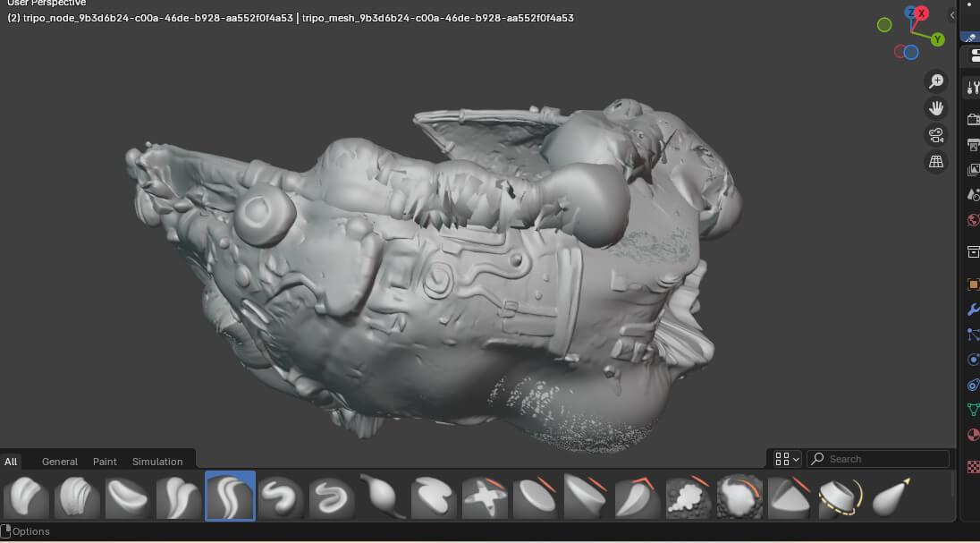This screenshot has height=543, width=980.
Task: Open the Output properties printer tab
Action: pos(973,145)
